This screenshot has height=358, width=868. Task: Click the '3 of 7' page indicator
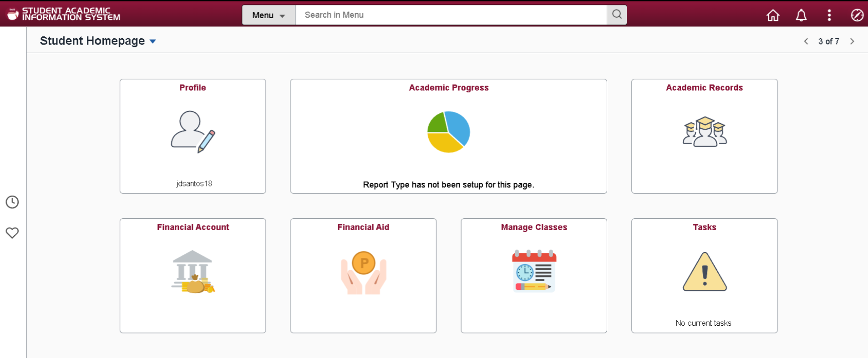coord(828,41)
